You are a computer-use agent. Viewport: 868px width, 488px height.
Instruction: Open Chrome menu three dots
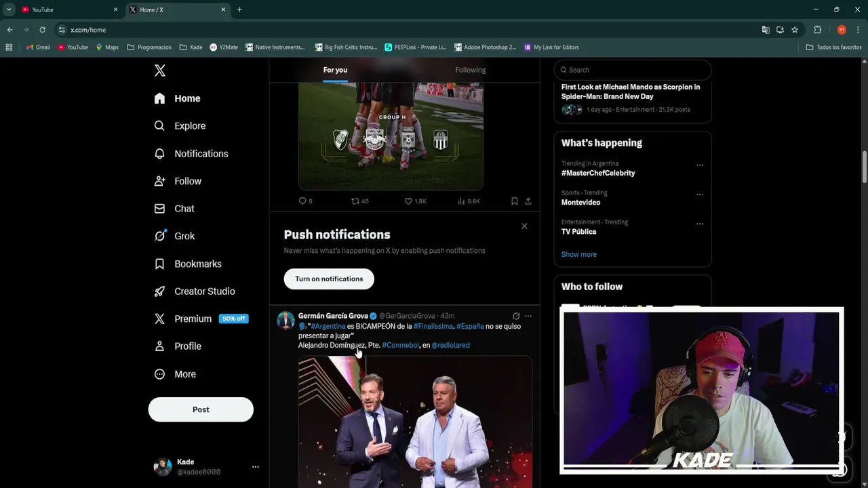coord(859,30)
